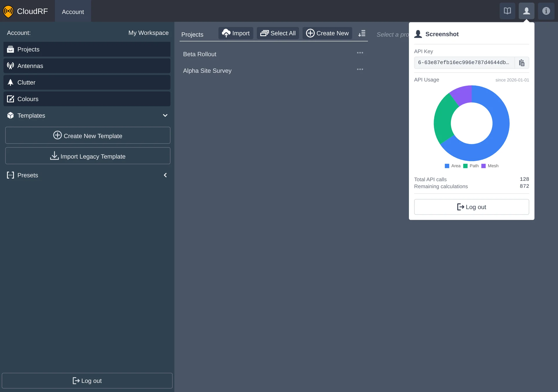The width and height of the screenshot is (558, 392).
Task: Toggle the user profile icon
Action: click(x=526, y=11)
